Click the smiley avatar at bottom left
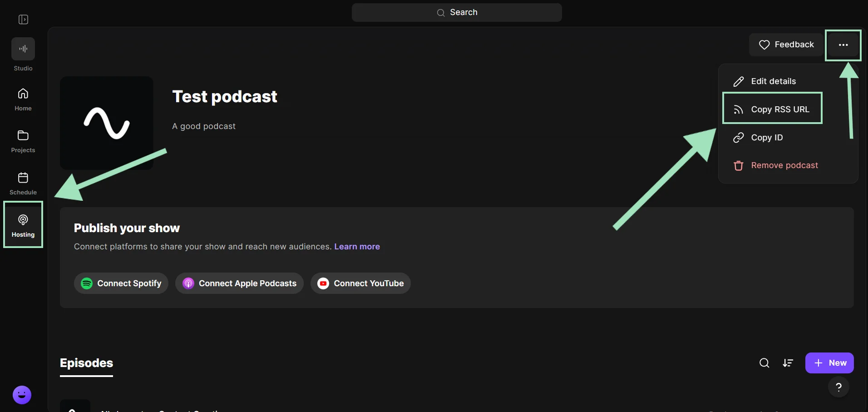Screen dimensions: 868x412 [x=21, y=395]
